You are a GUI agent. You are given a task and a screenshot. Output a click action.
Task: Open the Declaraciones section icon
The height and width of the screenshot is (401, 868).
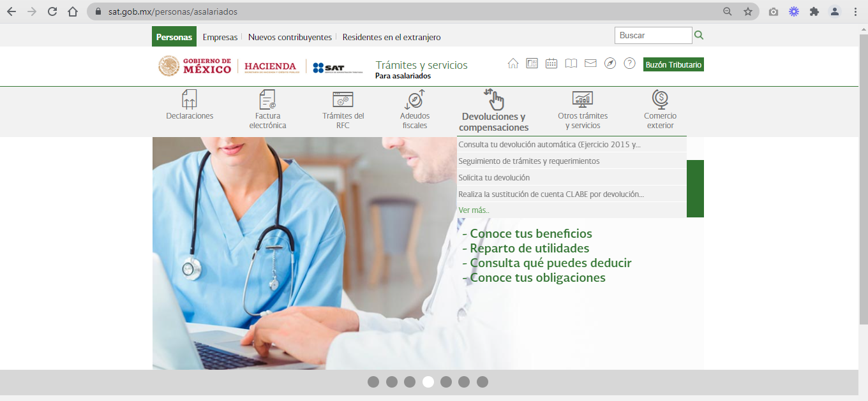pyautogui.click(x=190, y=99)
